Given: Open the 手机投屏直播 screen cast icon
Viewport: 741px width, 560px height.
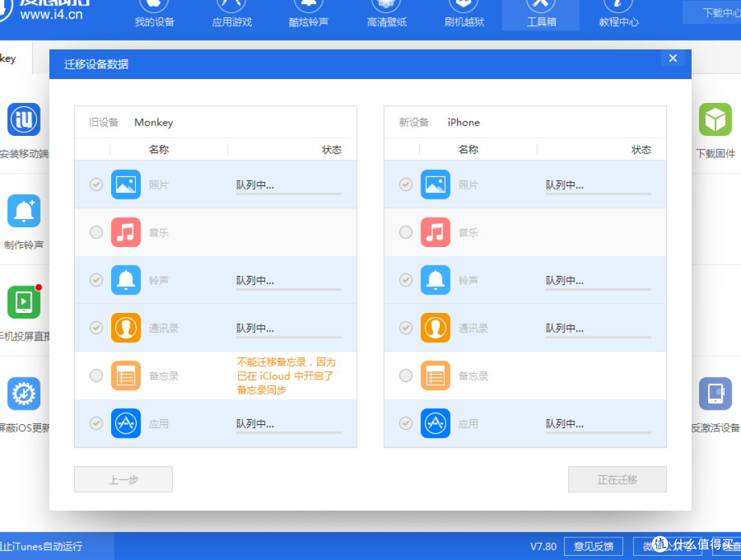Looking at the screenshot, I should (x=23, y=303).
